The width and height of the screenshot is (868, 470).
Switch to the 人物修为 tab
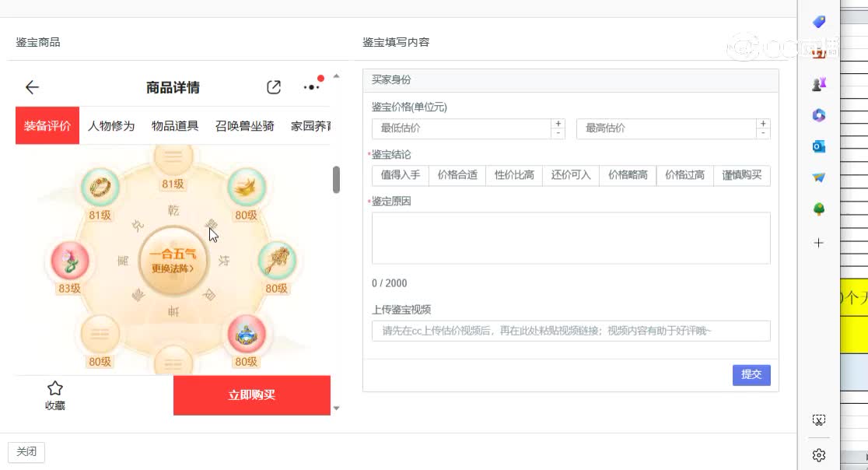[x=110, y=125]
